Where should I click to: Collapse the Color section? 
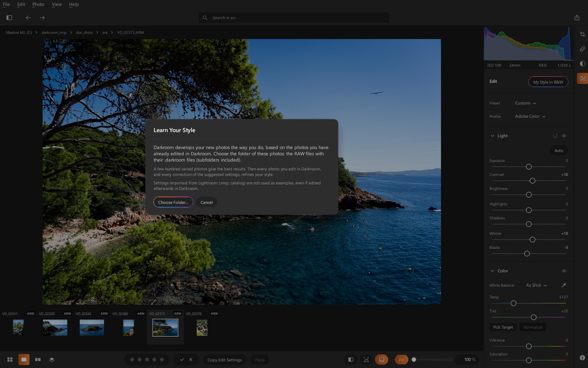pyautogui.click(x=492, y=271)
